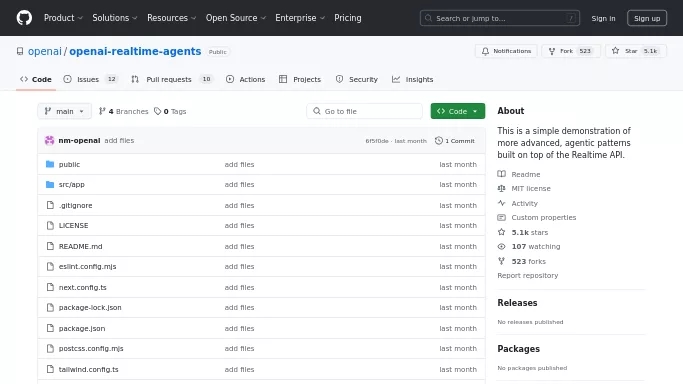Open the green Code dropdown button
This screenshot has height=384, width=683.
tap(457, 111)
